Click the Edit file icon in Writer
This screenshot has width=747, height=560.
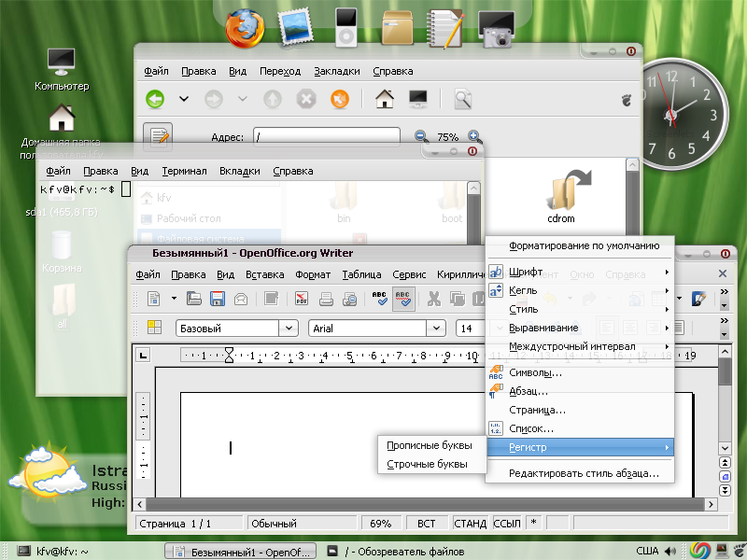pos(271,299)
